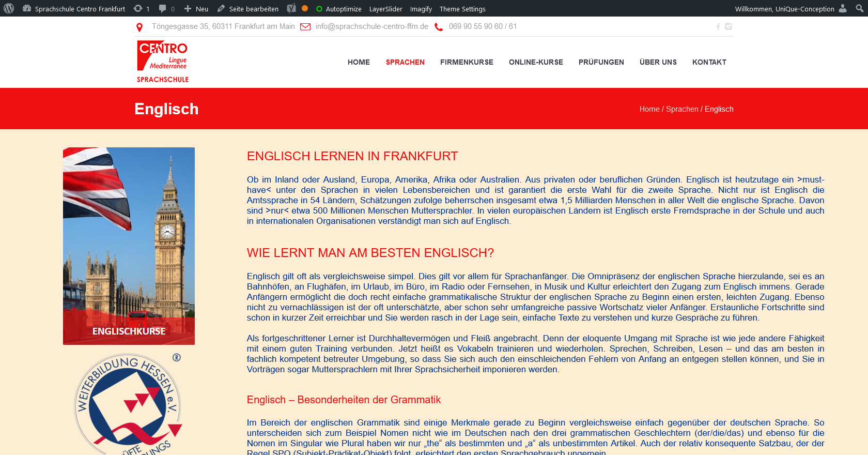Expand the Neu add-new menu

click(x=196, y=9)
